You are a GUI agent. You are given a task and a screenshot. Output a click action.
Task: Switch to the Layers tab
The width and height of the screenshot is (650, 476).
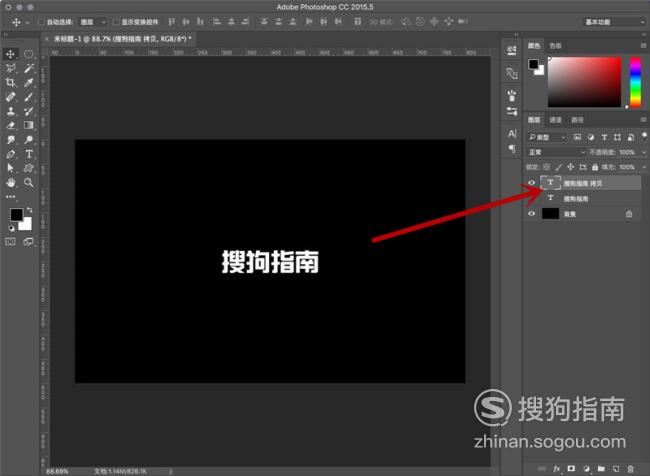[534, 120]
